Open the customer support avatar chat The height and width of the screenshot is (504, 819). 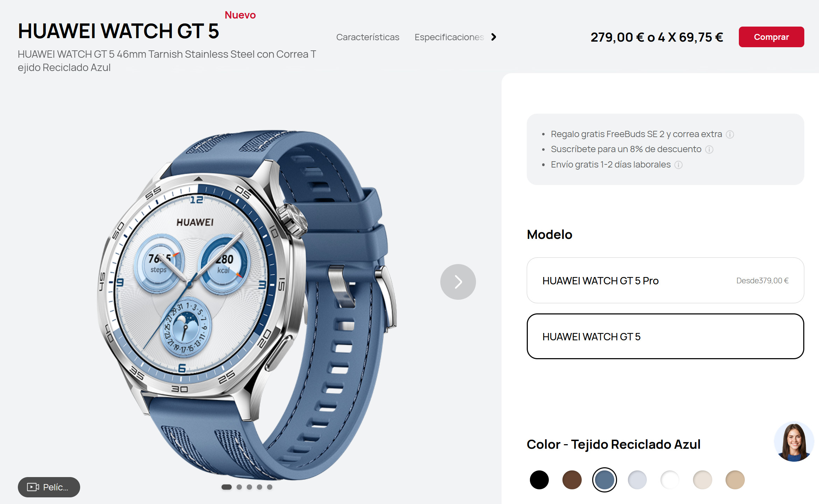point(794,442)
